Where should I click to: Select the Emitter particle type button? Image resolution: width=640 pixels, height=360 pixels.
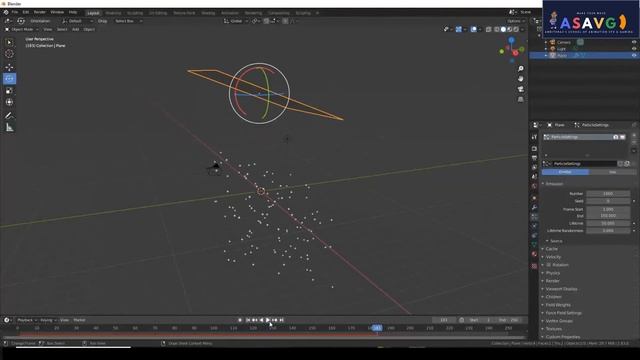(x=565, y=172)
